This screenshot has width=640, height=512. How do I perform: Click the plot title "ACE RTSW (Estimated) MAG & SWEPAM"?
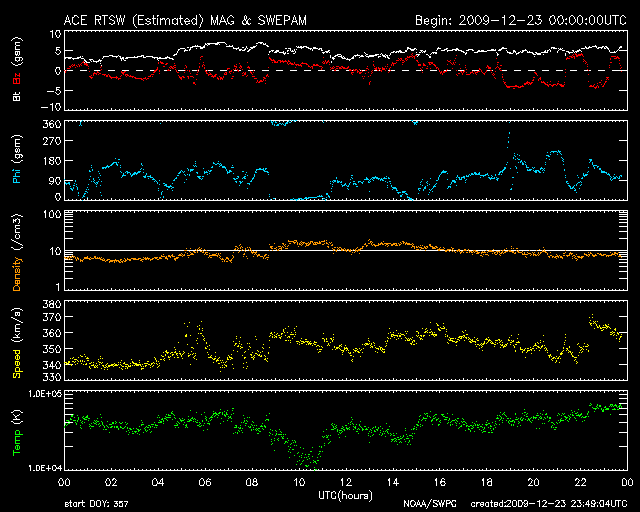185,20
